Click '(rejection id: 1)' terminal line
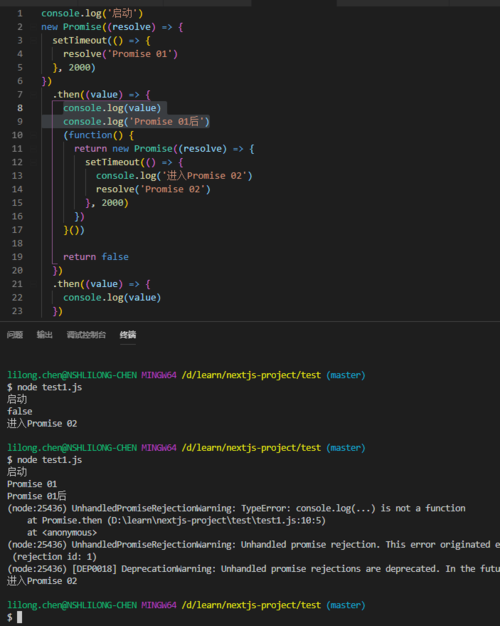Viewport: 500px width, 626px height. point(54,557)
